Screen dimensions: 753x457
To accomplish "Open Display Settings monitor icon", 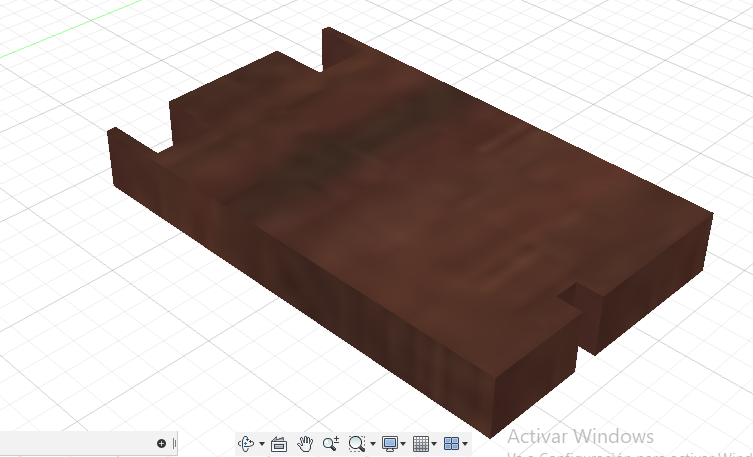I will tap(389, 444).
